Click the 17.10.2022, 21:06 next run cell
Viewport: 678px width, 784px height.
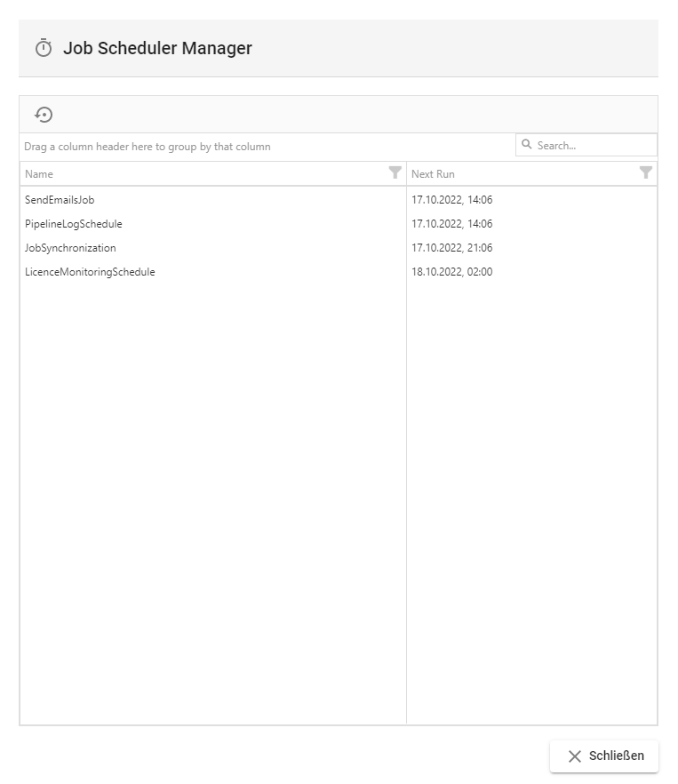pos(451,248)
